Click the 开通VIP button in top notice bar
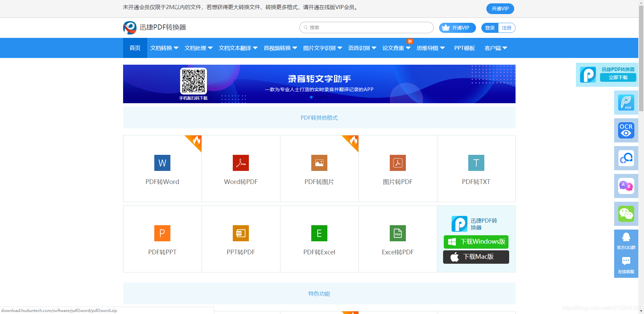 click(500, 9)
